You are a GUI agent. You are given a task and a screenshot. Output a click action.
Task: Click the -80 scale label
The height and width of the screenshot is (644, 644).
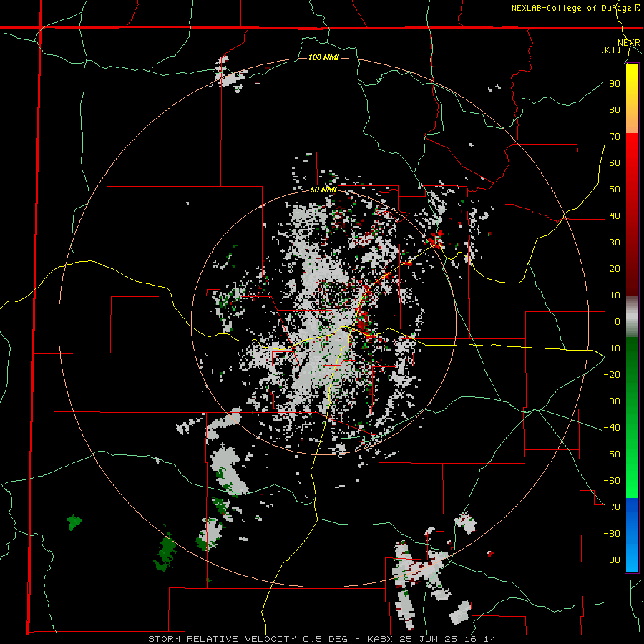coord(612,534)
